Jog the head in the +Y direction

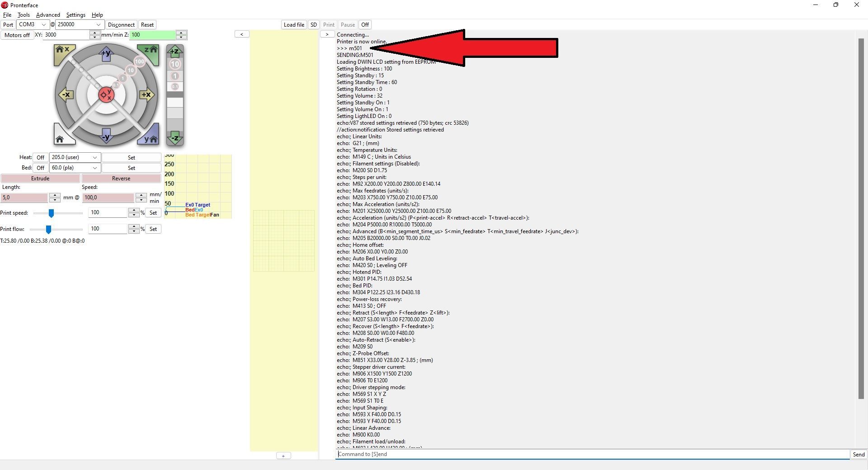point(106,53)
